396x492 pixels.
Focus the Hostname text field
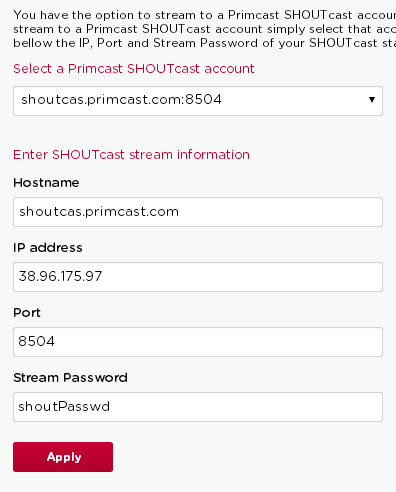pos(198,212)
